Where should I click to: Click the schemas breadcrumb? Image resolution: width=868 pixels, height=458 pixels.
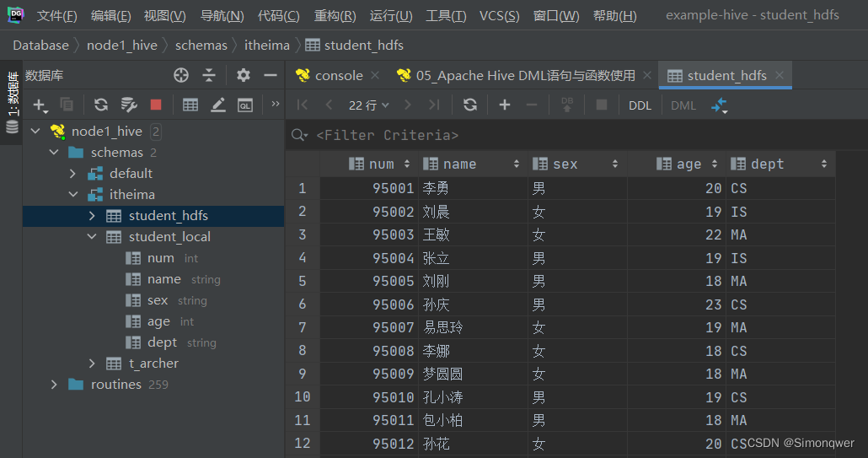[201, 46]
